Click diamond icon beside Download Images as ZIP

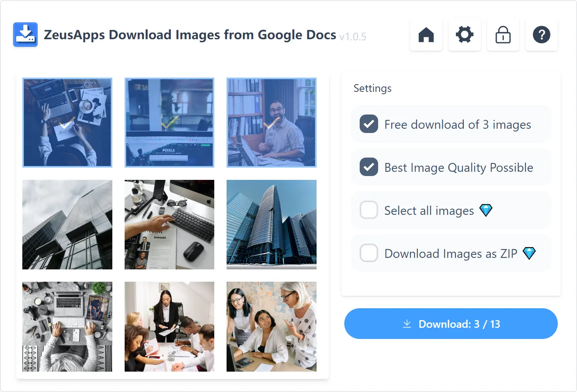(x=529, y=253)
